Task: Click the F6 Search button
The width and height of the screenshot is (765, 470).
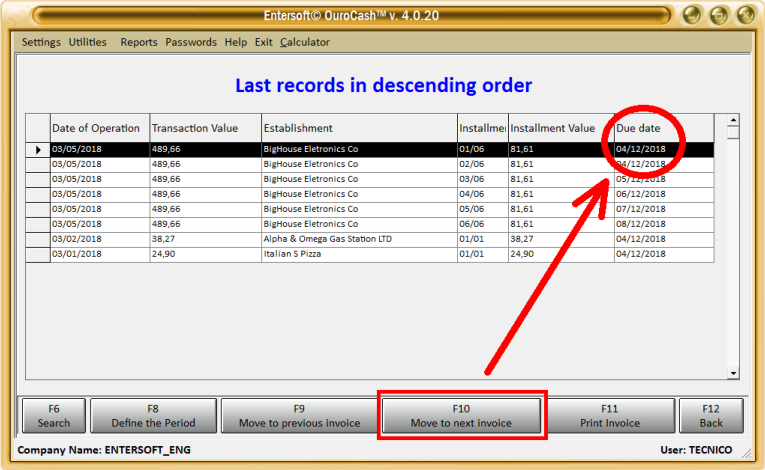Action: [x=54, y=416]
